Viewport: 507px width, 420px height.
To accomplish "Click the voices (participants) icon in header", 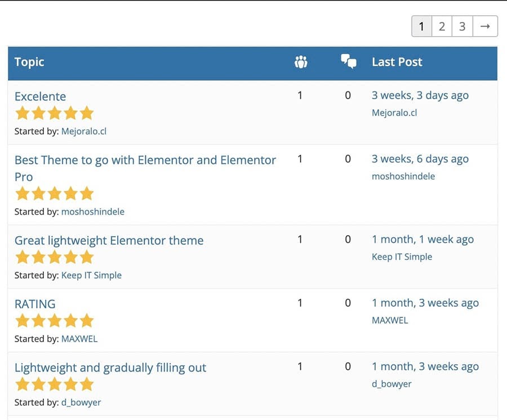I will (x=301, y=62).
